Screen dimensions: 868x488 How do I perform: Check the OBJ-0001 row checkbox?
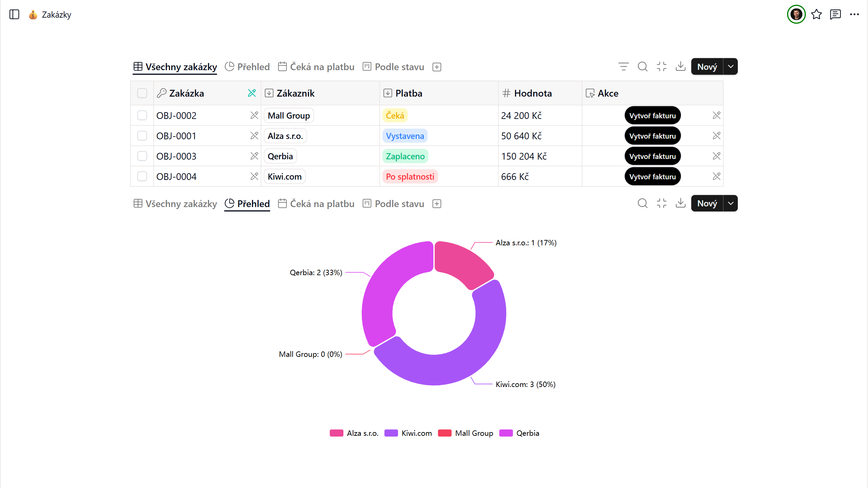(142, 136)
